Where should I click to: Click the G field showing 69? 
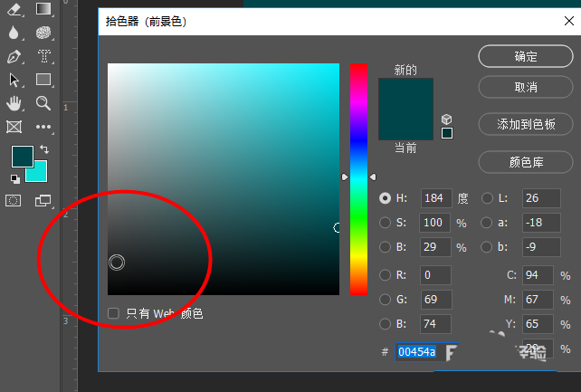tap(436, 300)
